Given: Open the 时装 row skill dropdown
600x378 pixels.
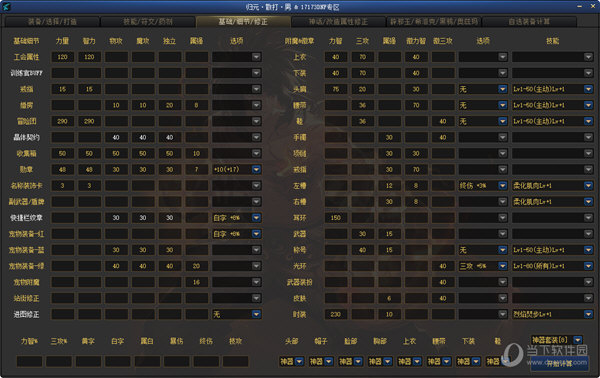Looking at the screenshot, I should point(589,314).
